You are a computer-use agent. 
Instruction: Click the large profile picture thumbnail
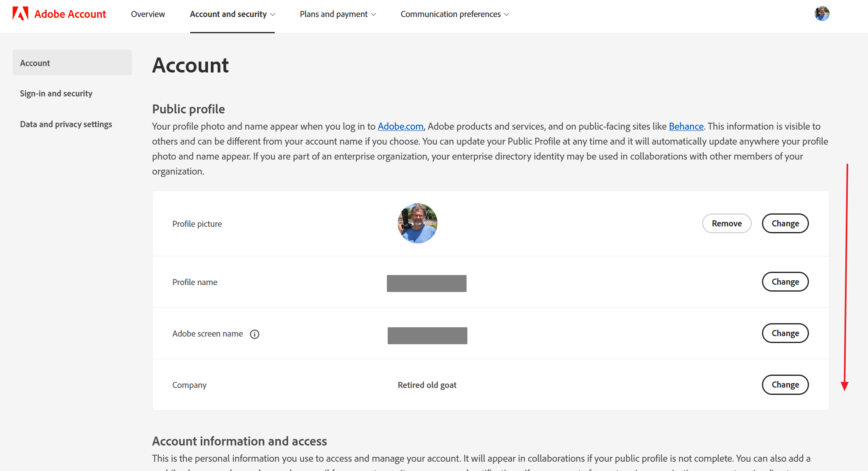pyautogui.click(x=417, y=224)
